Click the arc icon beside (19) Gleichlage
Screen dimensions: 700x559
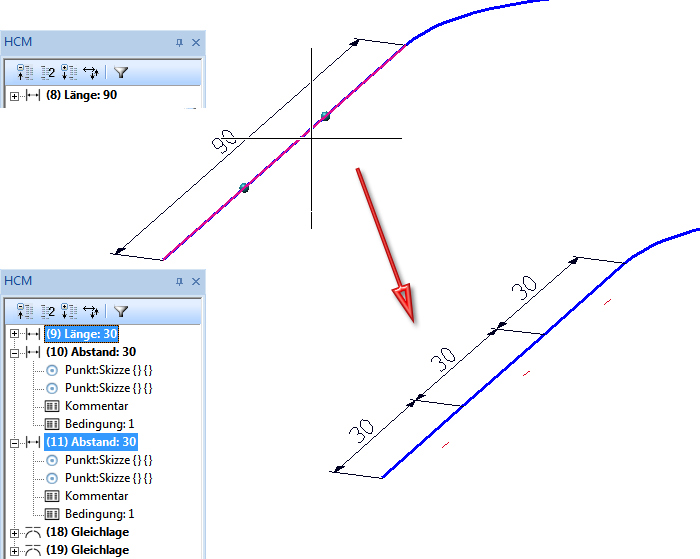[x=33, y=550]
